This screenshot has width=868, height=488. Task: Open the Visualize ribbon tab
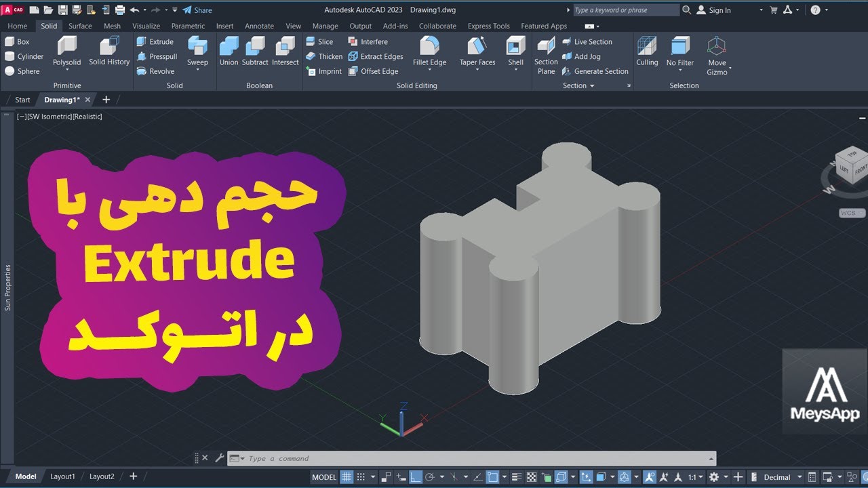[x=146, y=26]
